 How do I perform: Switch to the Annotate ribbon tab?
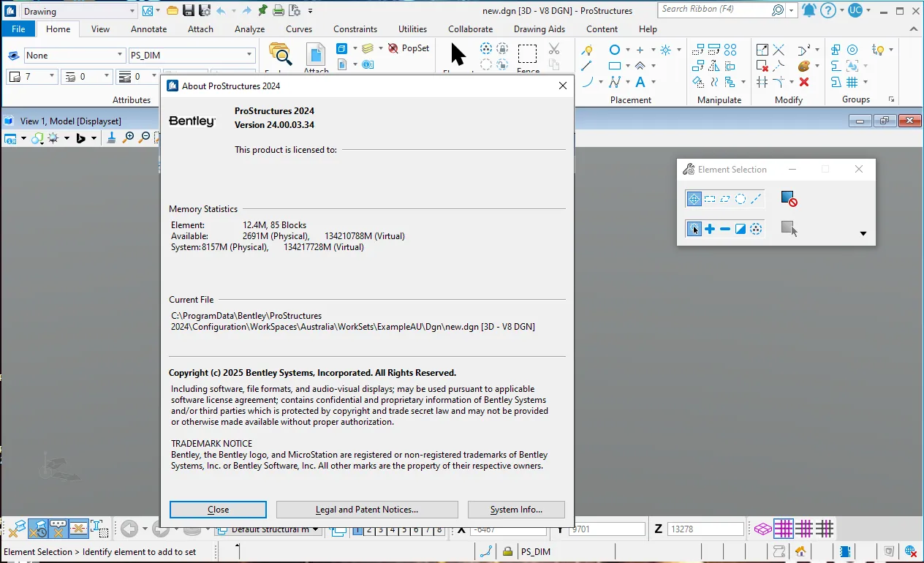(148, 29)
